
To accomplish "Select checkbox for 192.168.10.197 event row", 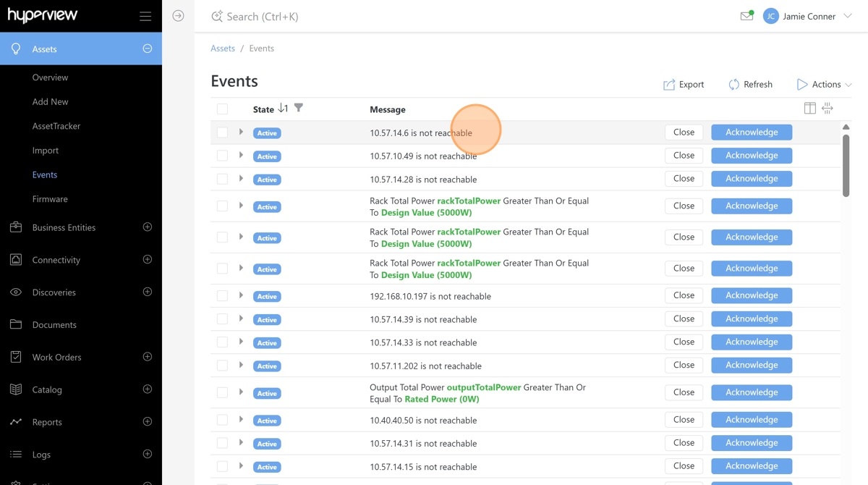I will coord(222,295).
